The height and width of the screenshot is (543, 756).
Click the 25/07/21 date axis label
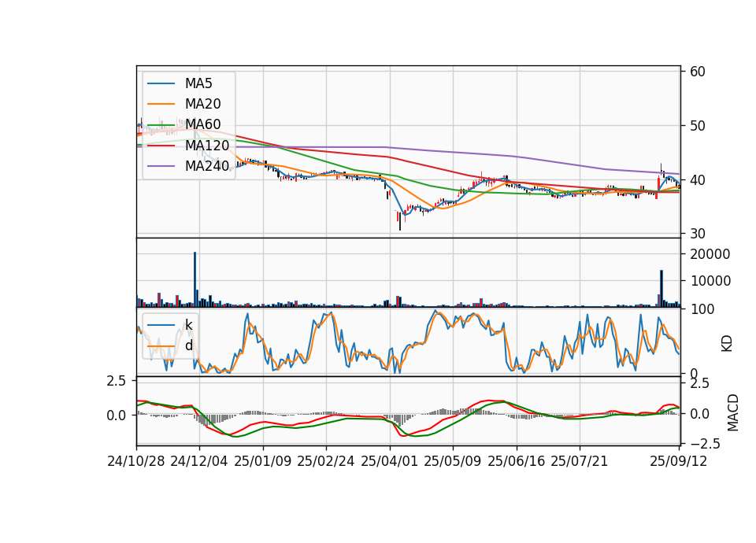(579, 461)
